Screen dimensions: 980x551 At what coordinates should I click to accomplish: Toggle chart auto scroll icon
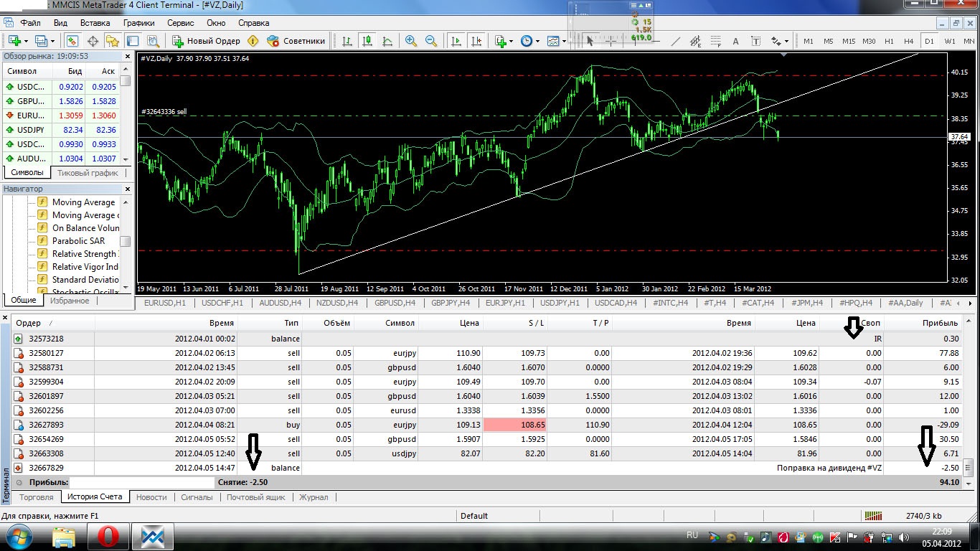pos(456,41)
